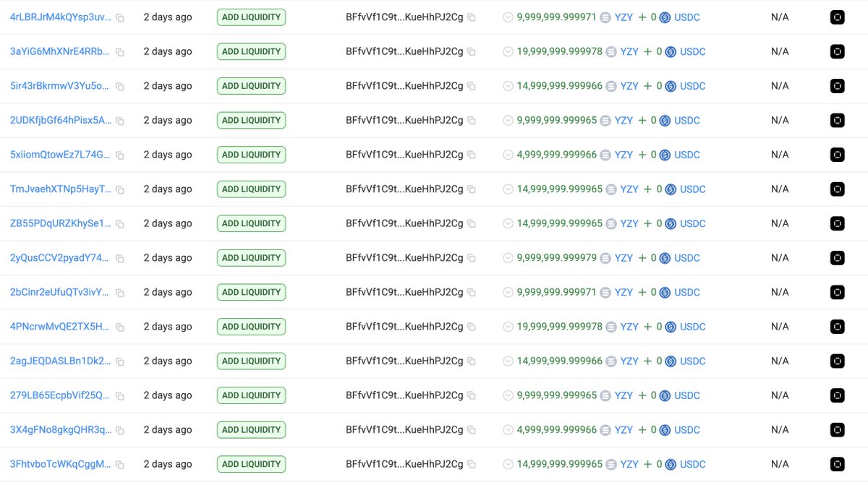Click USDC coin icon in 3aYiG6MhXNrE4RRb row
Viewport: 868px width, 485px height.
tap(671, 52)
